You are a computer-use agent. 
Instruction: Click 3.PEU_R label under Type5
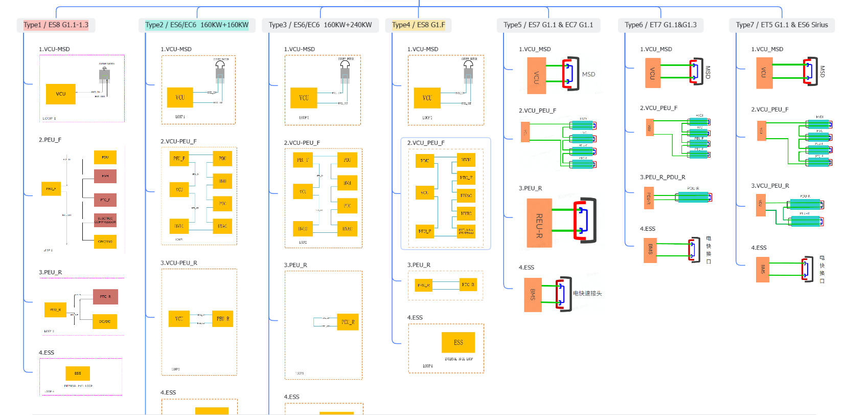tap(531, 188)
